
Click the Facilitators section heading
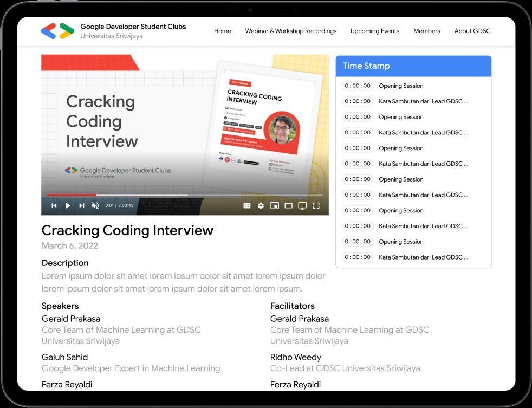(292, 306)
